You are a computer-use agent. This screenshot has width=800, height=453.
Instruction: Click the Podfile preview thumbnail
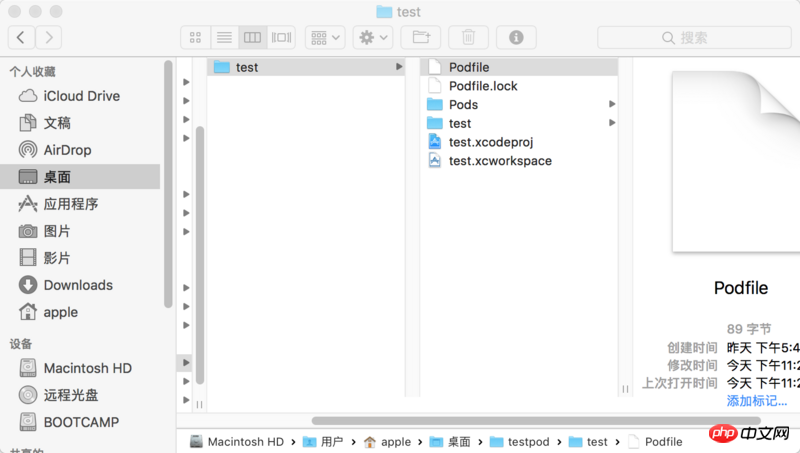736,162
